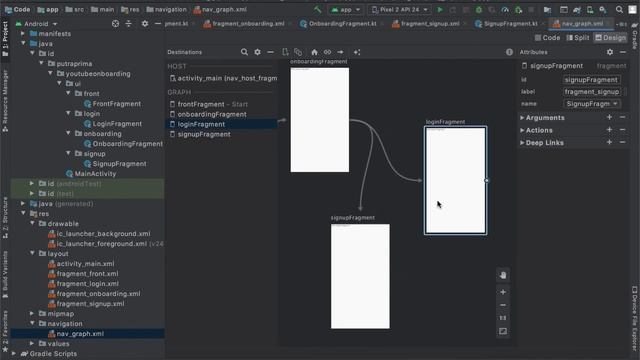The image size is (640, 360).
Task: Switch to Code view mode
Action: [x=547, y=38]
